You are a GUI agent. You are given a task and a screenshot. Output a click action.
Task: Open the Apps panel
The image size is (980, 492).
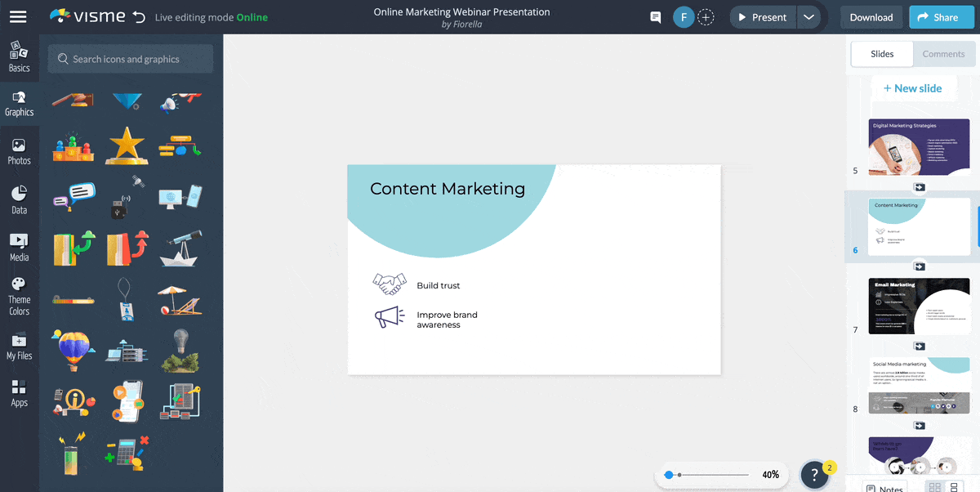coord(19,392)
